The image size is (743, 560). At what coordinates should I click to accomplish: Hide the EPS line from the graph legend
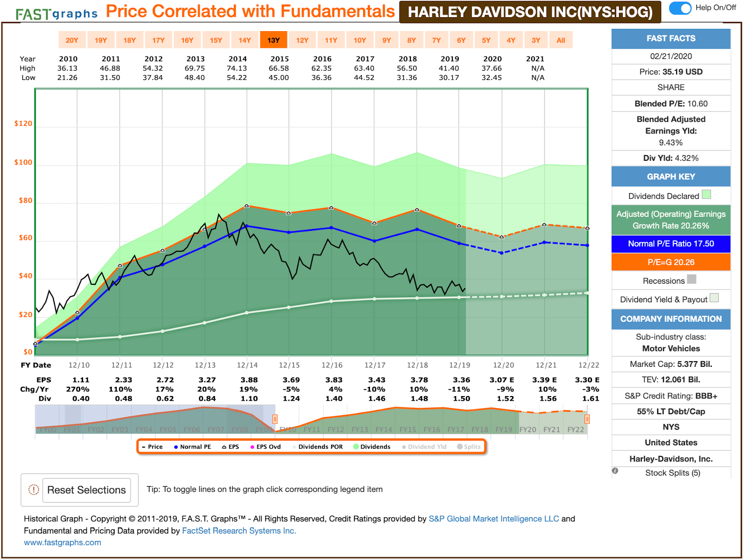pos(232,447)
